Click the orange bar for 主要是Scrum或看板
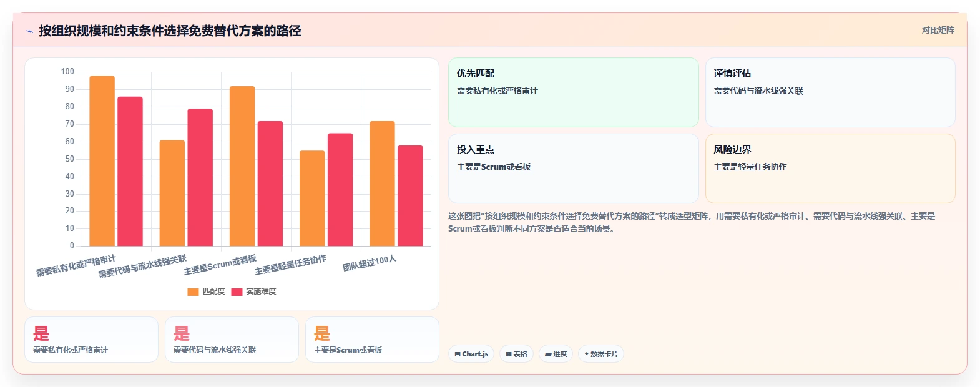Viewport: 980px width, 387px height. pos(242,166)
